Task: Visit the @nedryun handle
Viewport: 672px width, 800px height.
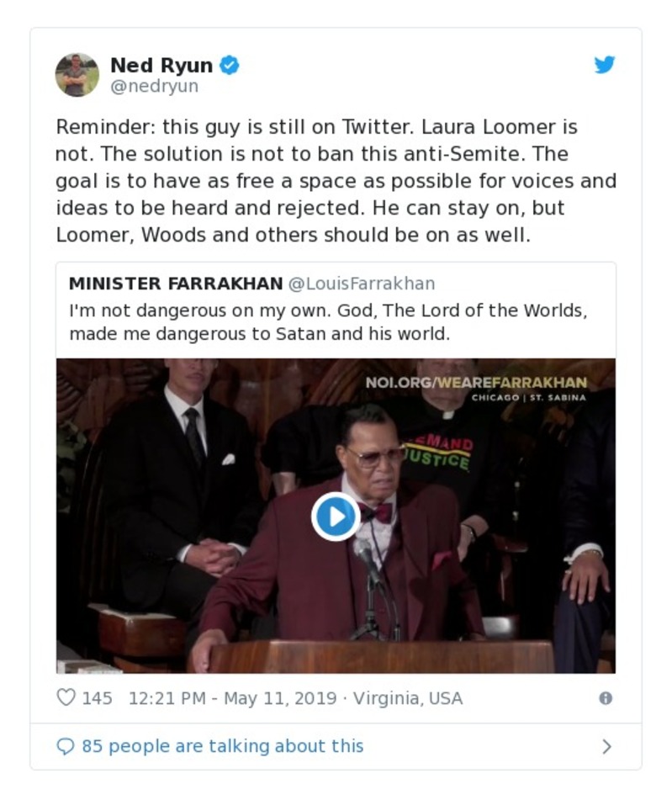Action: click(154, 86)
